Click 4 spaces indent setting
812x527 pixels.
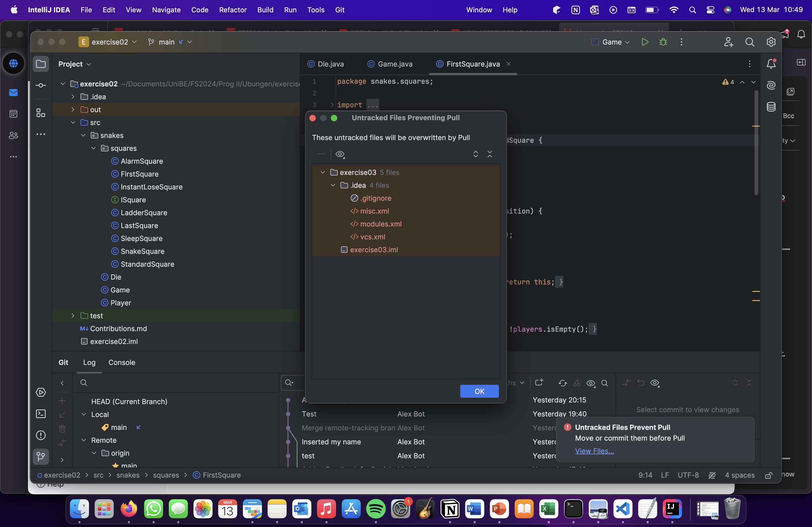(740, 475)
